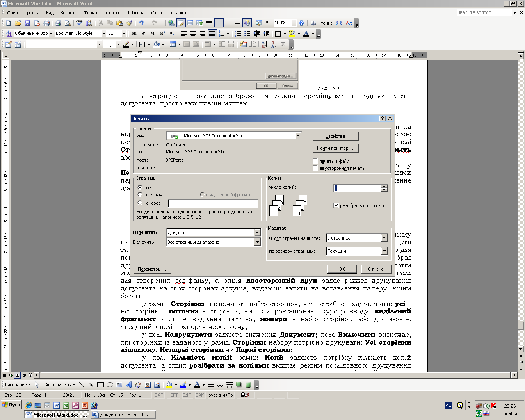Open the Вставка menu
525x420 pixels.
[68, 13]
